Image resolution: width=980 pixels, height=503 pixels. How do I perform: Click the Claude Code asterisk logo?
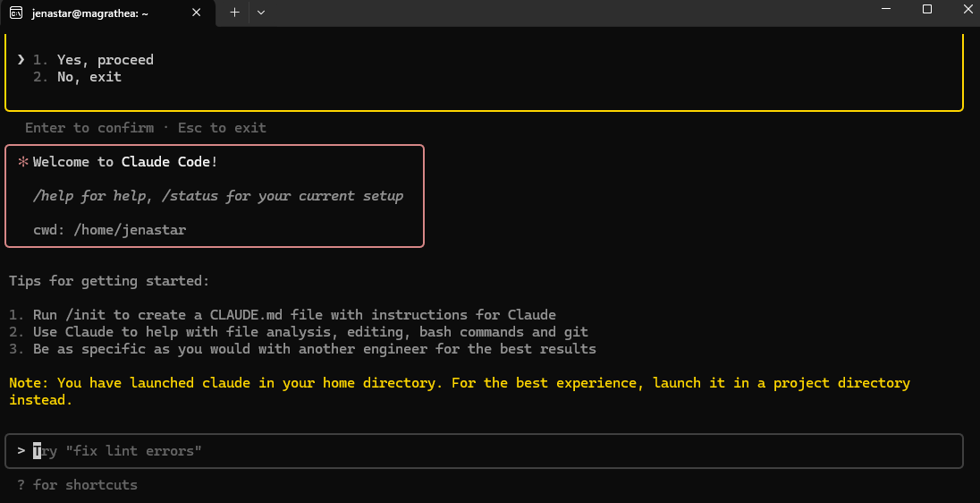[23, 162]
